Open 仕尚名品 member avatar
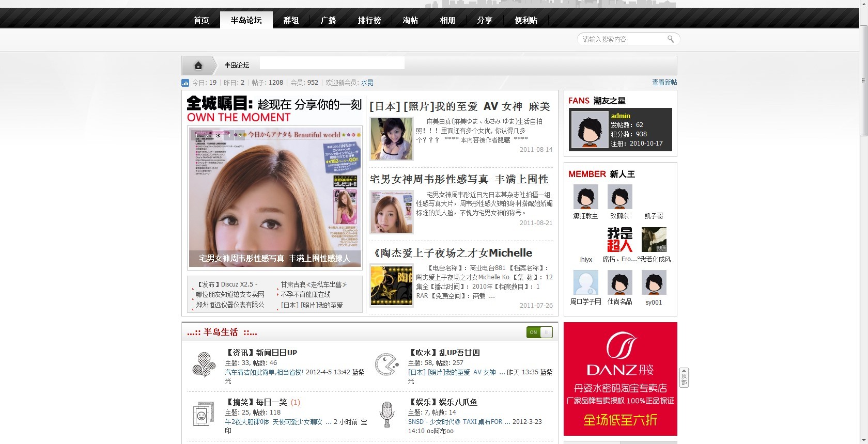This screenshot has width=868, height=444. [x=620, y=282]
